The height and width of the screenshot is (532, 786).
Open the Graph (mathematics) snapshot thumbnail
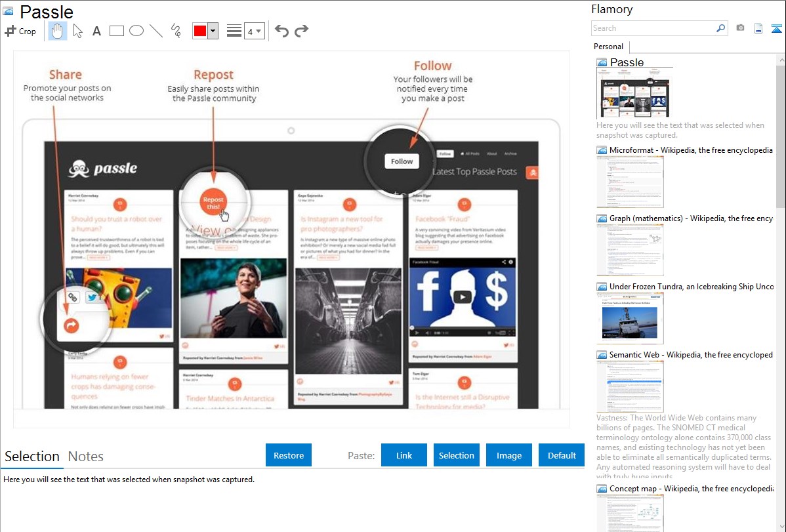[x=630, y=250]
